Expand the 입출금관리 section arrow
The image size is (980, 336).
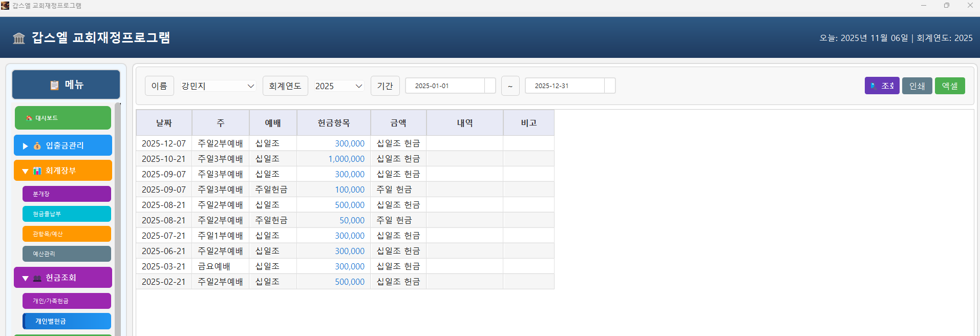[25, 146]
